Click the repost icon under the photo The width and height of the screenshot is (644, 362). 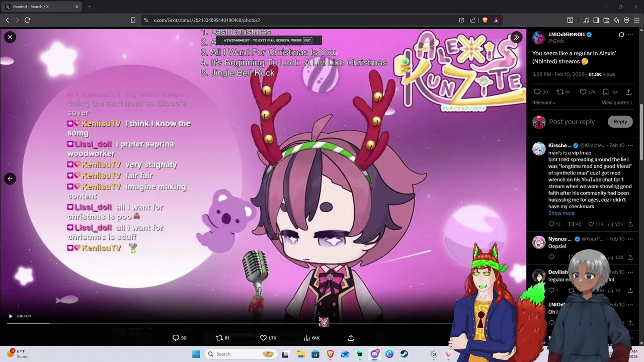click(219, 338)
